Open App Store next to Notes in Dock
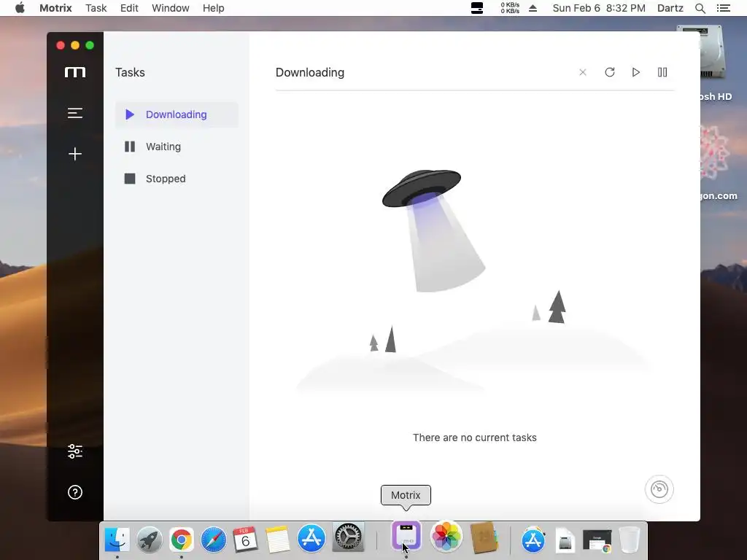This screenshot has height=560, width=747. point(311,539)
